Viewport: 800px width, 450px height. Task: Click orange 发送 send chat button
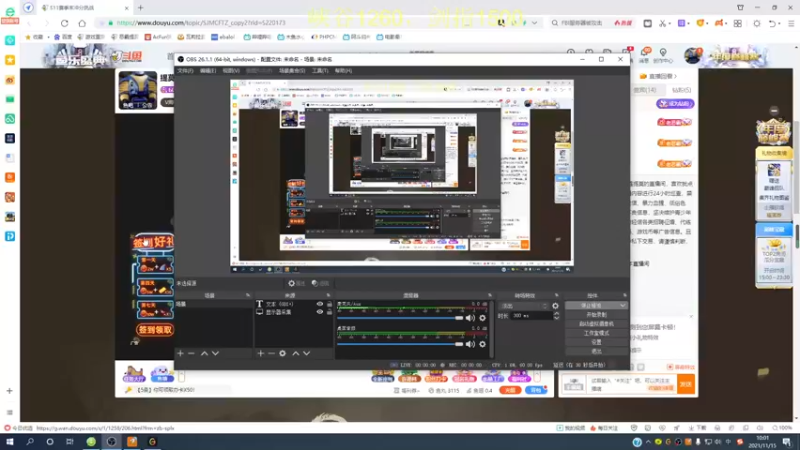coord(686,384)
